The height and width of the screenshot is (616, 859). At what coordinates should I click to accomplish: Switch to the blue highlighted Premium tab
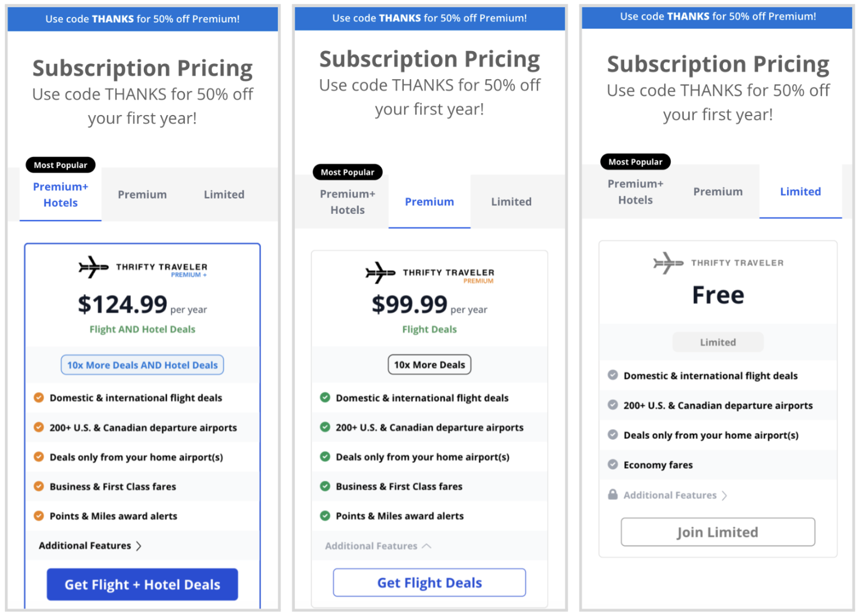click(x=429, y=202)
